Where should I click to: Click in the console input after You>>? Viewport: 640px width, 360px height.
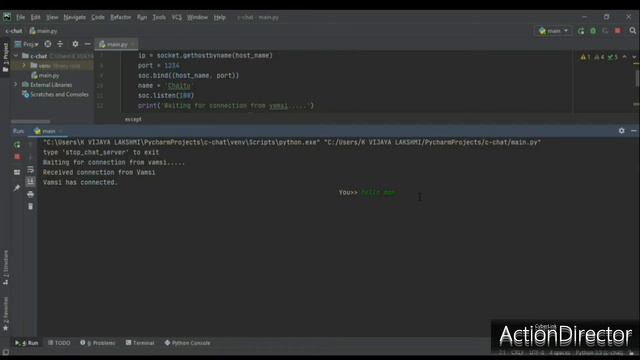(378, 193)
